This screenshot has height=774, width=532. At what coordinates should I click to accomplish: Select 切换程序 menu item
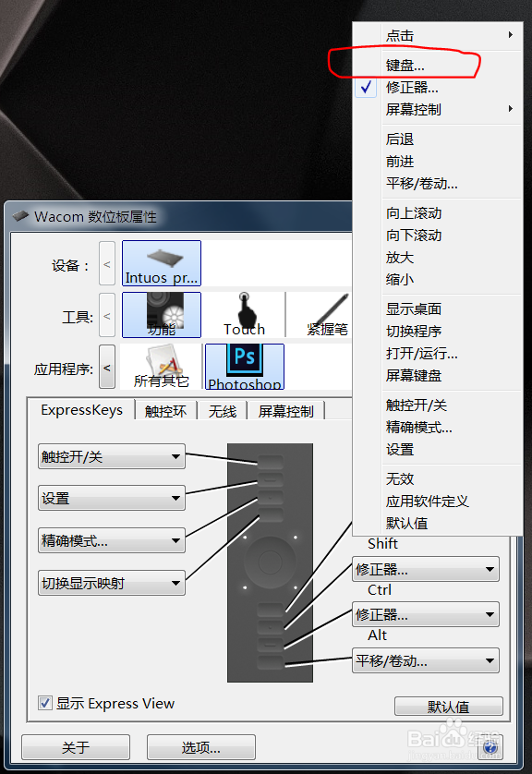pos(438,331)
